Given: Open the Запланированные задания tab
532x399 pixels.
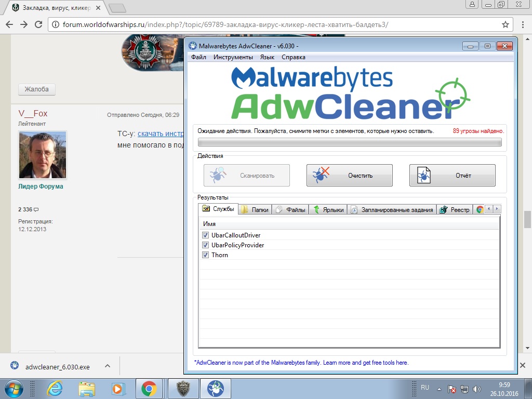Looking at the screenshot, I should (392, 210).
